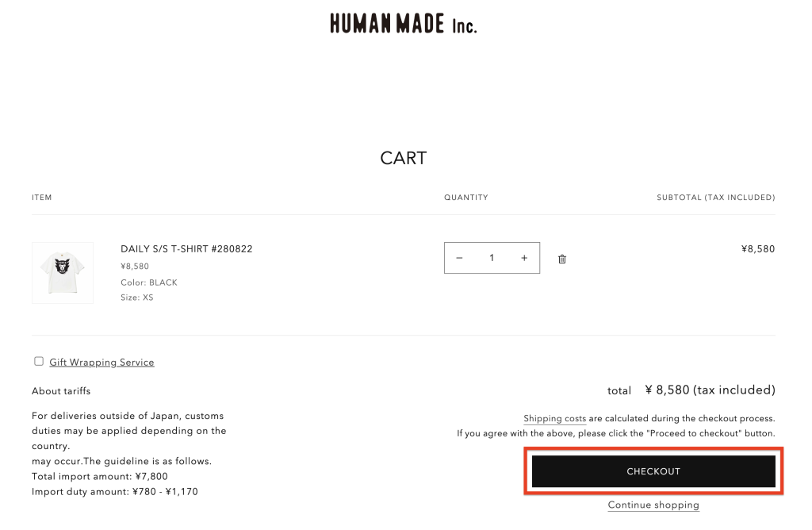Image resolution: width=812 pixels, height=530 pixels.
Task: Click the quantity number field
Action: [492, 258]
